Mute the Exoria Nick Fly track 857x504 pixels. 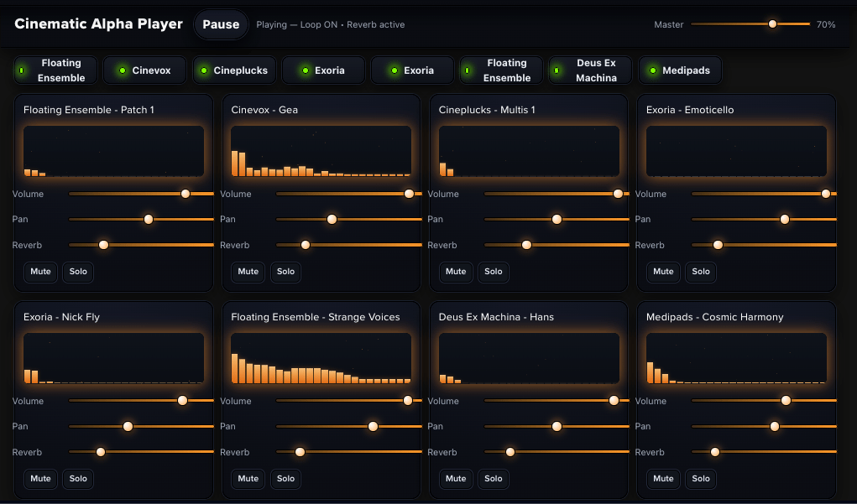[x=40, y=479]
